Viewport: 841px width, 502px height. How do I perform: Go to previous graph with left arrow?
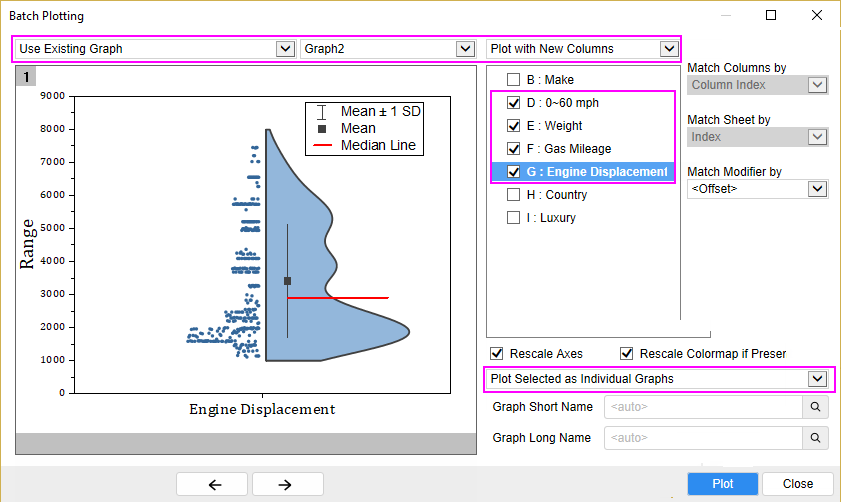tap(213, 484)
